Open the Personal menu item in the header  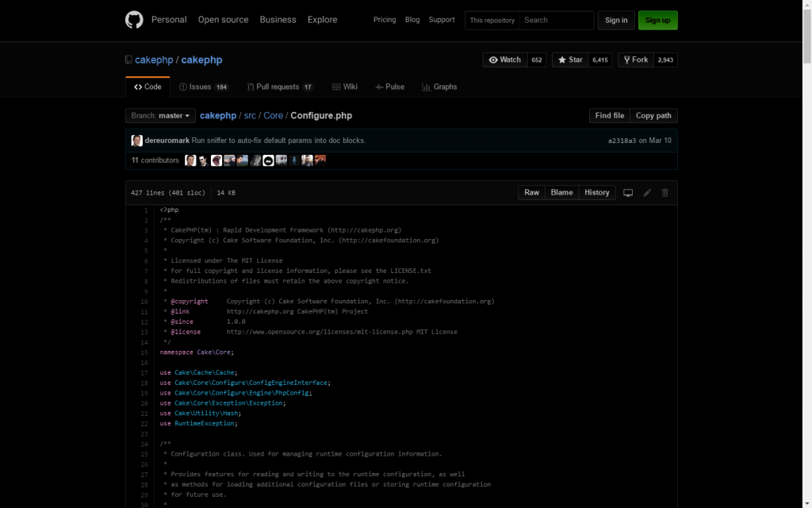169,20
